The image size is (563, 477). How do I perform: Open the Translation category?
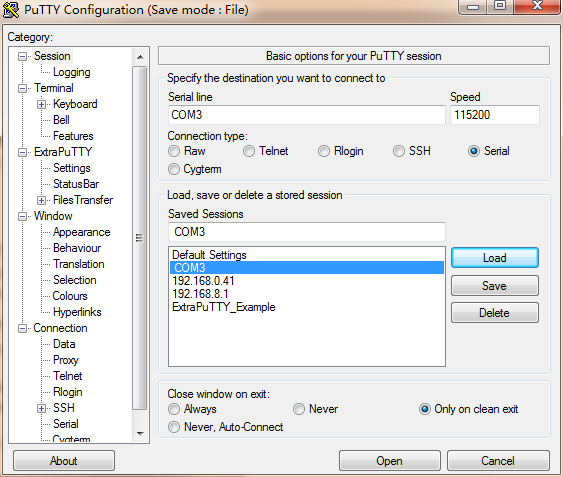79,264
